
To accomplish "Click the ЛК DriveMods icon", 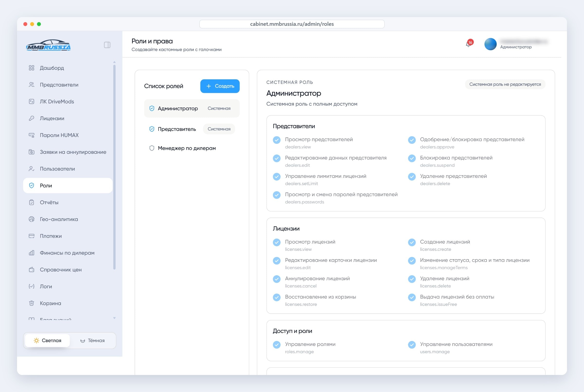I will [x=31, y=101].
